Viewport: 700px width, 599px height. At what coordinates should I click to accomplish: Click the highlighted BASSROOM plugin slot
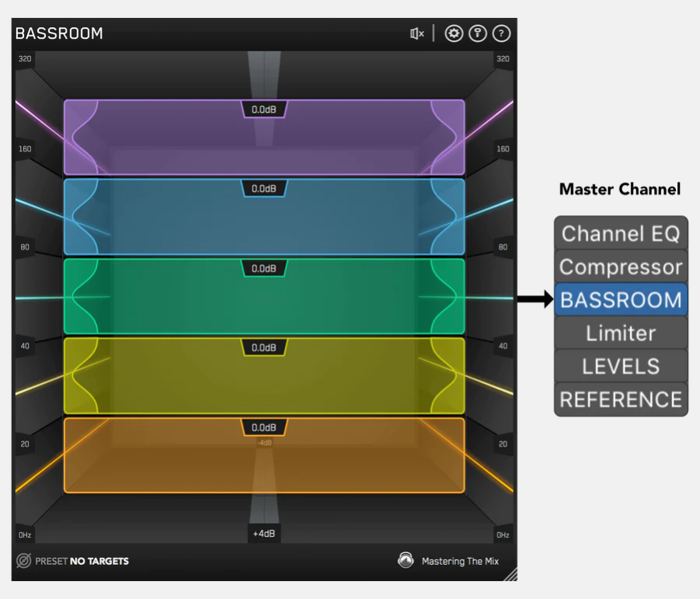tap(621, 300)
